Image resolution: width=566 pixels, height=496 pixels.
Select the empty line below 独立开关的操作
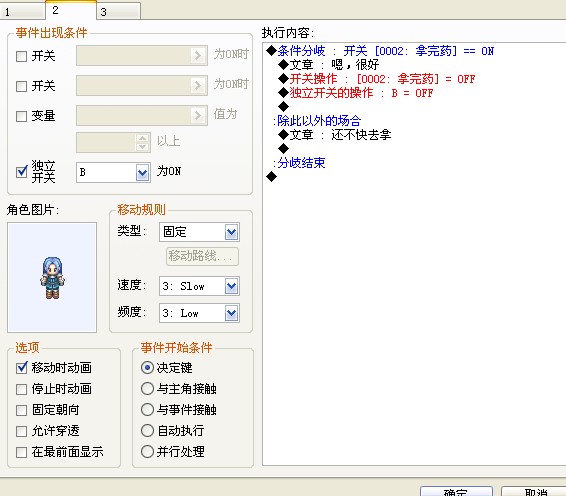pyautogui.click(x=284, y=106)
